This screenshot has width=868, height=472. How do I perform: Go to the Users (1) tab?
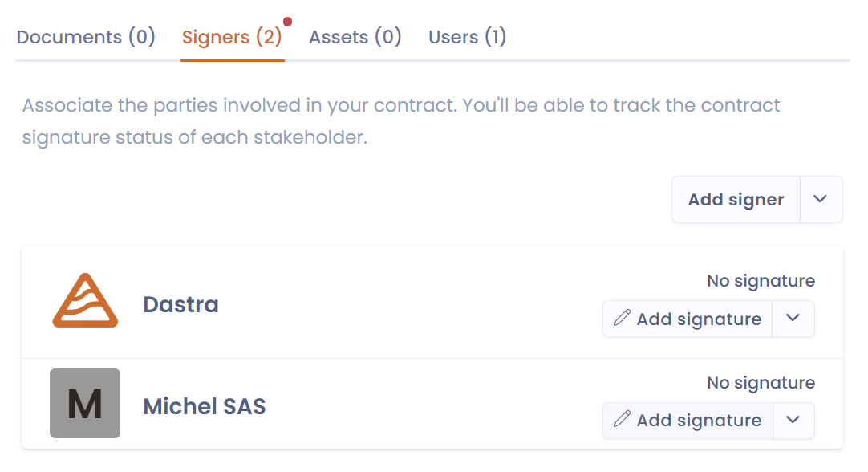pyautogui.click(x=468, y=37)
